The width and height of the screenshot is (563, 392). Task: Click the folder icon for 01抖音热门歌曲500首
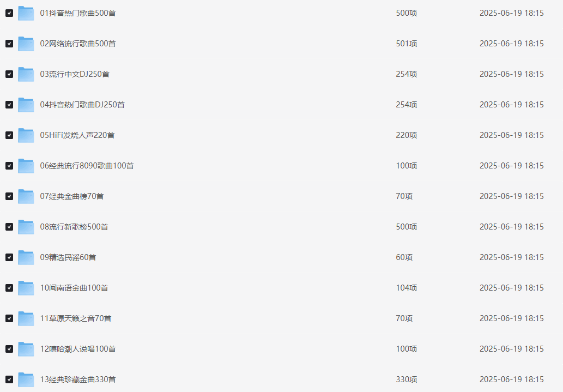coord(26,13)
